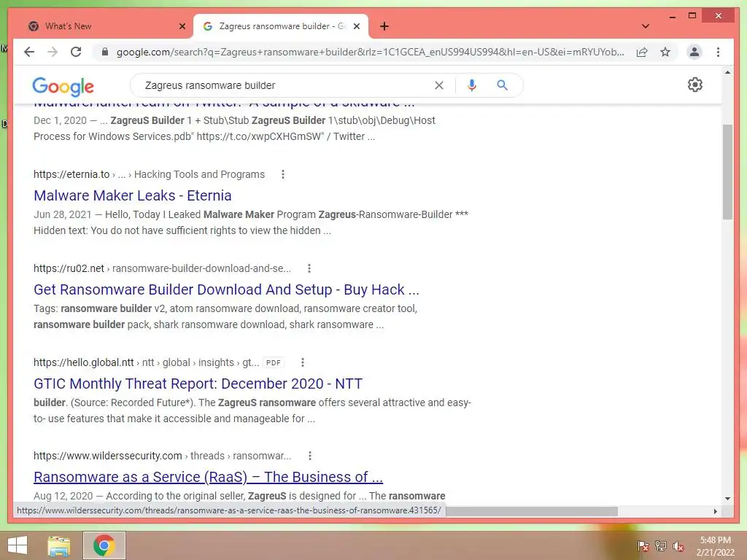This screenshot has width=747, height=560.
Task: Open GTIC Monthly Threat Report link
Action: click(x=198, y=384)
